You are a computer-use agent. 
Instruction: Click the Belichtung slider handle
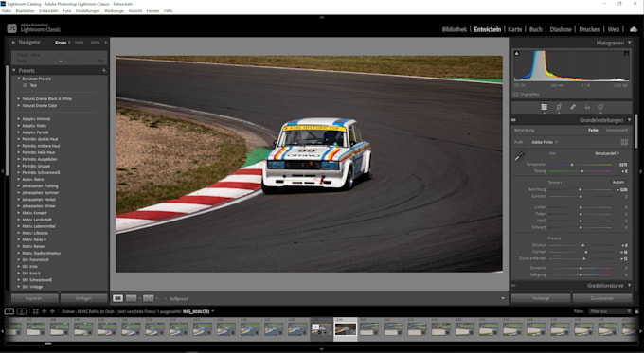click(580, 189)
